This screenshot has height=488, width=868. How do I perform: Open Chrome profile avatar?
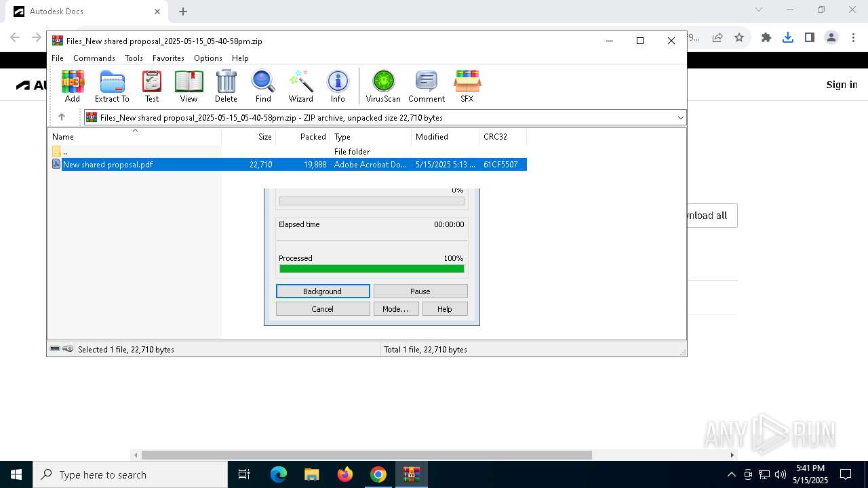point(831,37)
